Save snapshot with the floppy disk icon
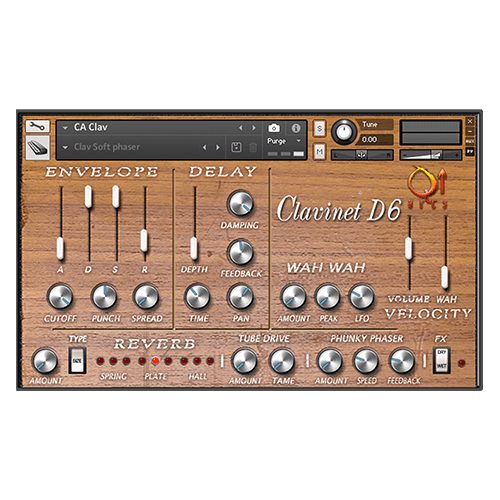 click(x=236, y=147)
